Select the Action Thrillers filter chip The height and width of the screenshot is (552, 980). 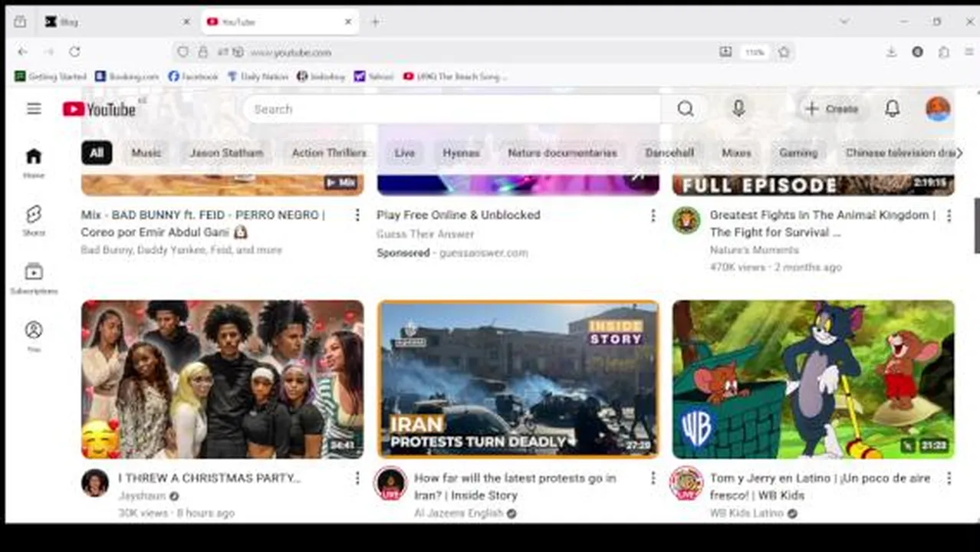tap(329, 153)
